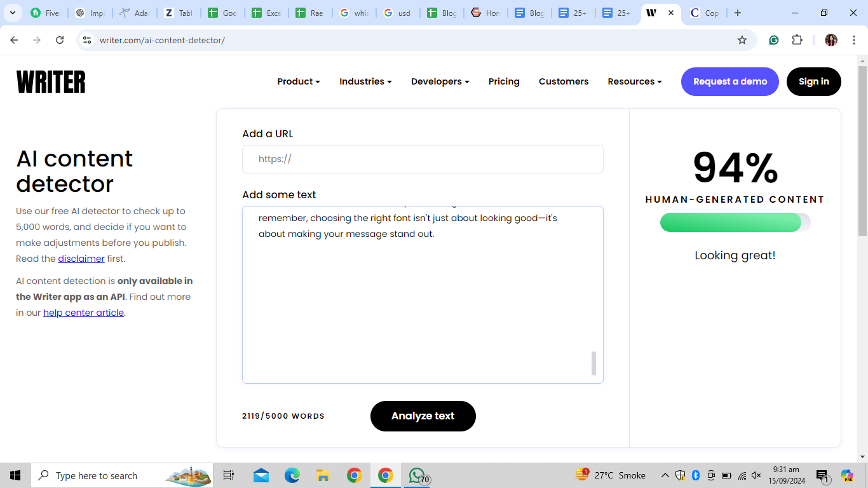Switch to the 'Exce' spreadsheet tab
868x488 pixels.
click(x=267, y=13)
